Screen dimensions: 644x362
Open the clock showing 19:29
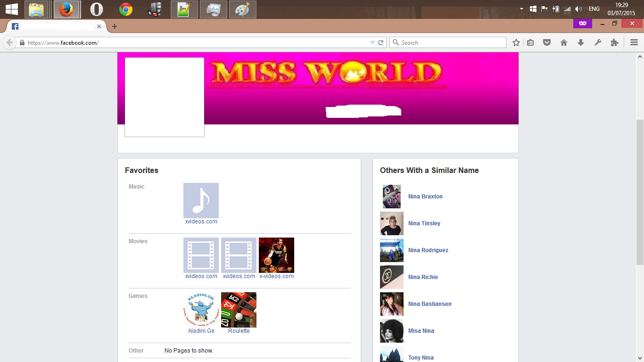click(621, 9)
